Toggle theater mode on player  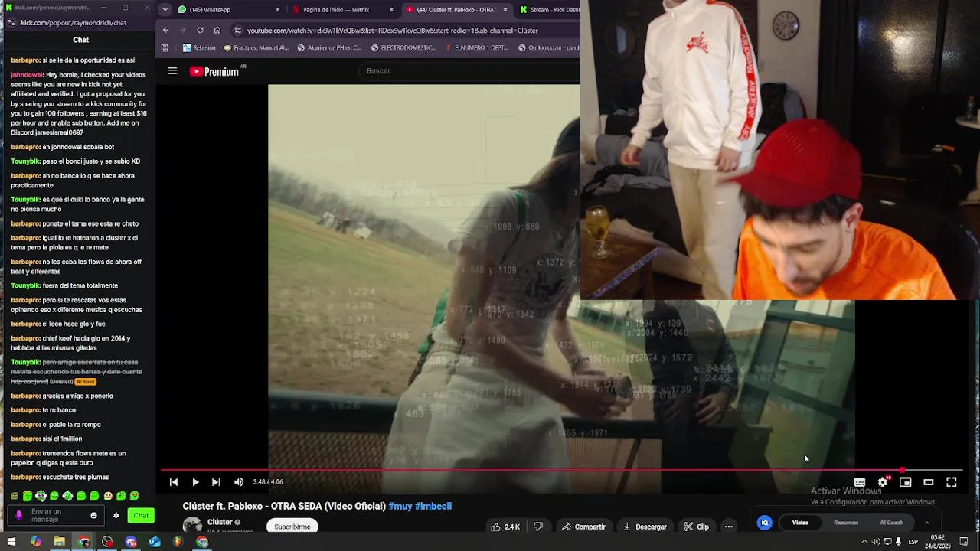pos(928,482)
